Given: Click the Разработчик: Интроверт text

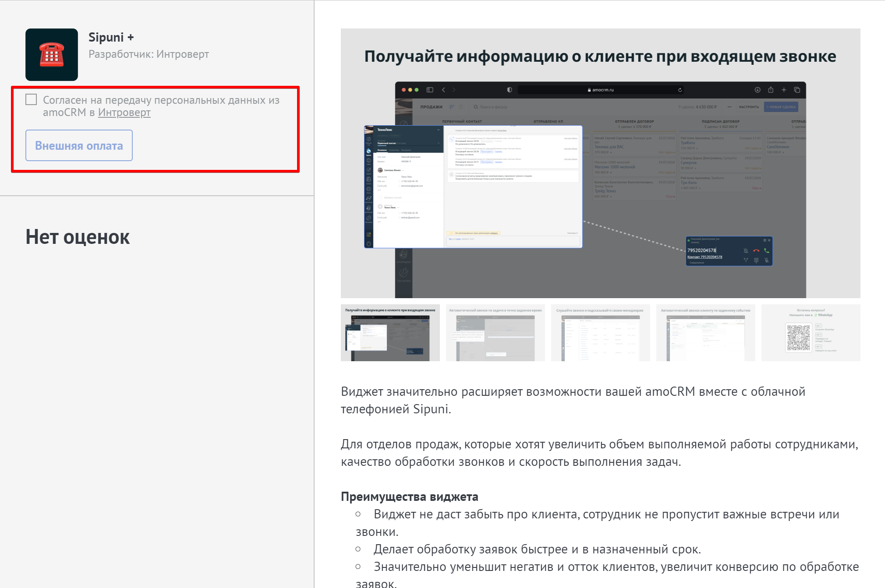Looking at the screenshot, I should click(x=149, y=54).
